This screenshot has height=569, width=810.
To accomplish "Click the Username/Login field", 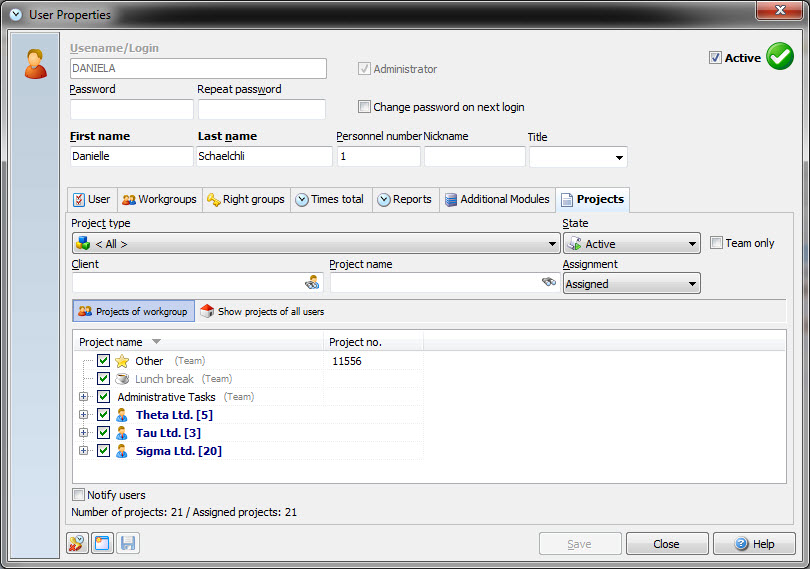I will coord(198,68).
